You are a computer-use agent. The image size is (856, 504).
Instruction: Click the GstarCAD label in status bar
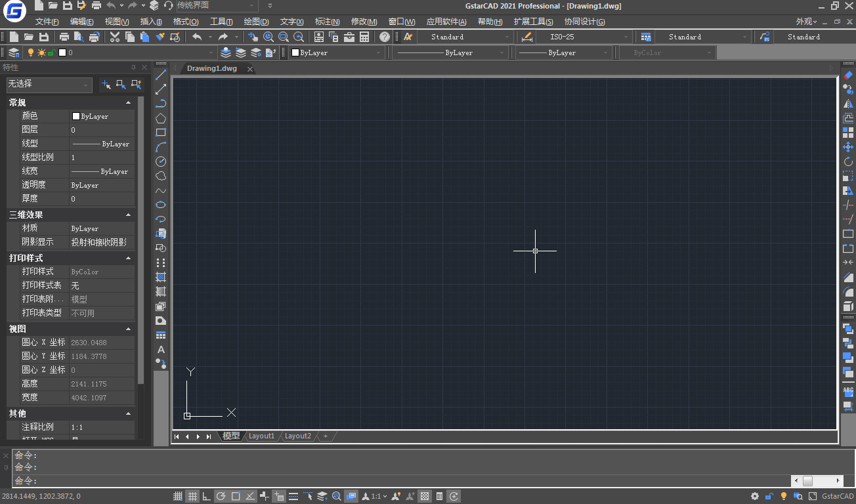(x=838, y=496)
